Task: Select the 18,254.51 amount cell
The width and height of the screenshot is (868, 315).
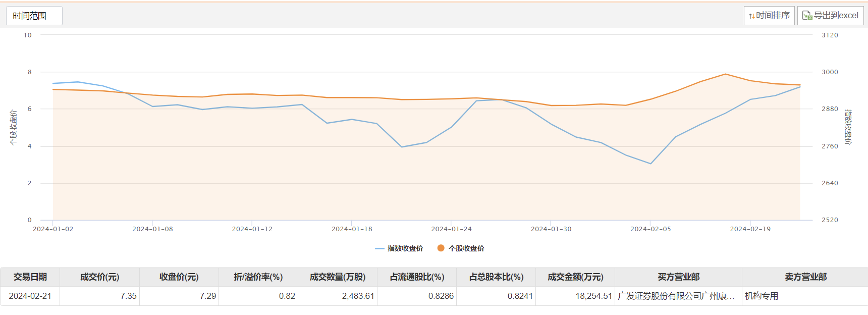Action: click(x=575, y=296)
